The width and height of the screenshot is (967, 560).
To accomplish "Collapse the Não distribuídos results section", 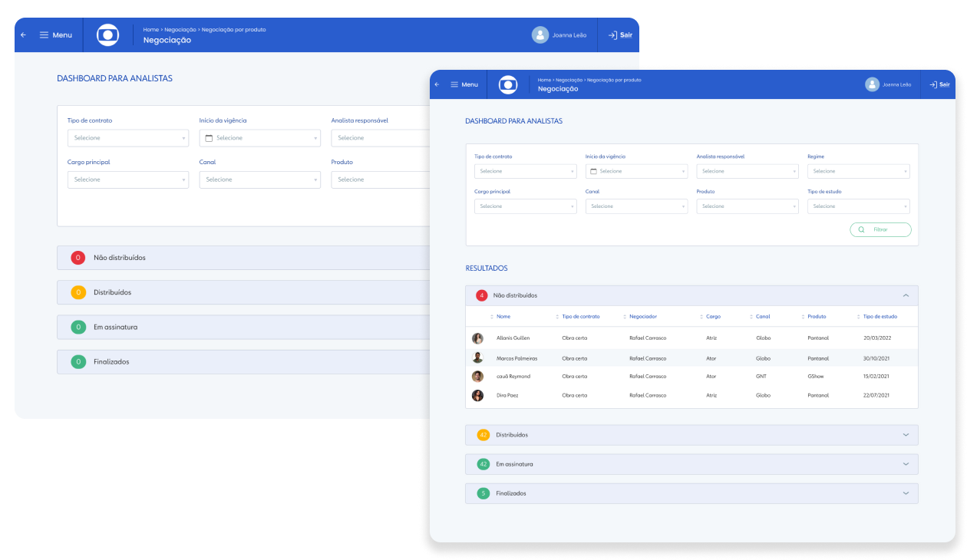I will coord(906,295).
